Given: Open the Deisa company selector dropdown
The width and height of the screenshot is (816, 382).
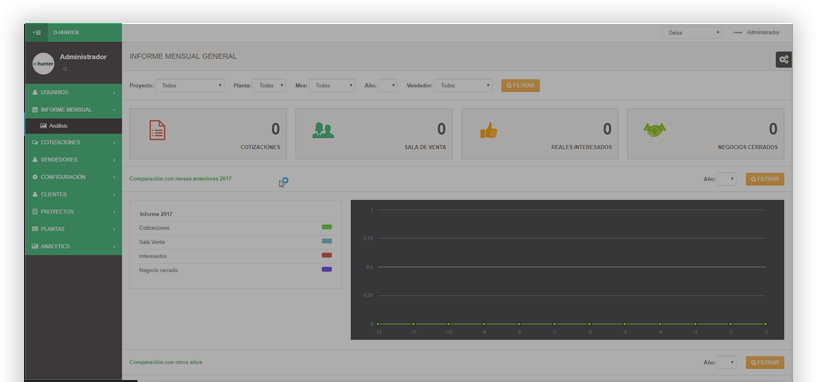Looking at the screenshot, I should 692,32.
